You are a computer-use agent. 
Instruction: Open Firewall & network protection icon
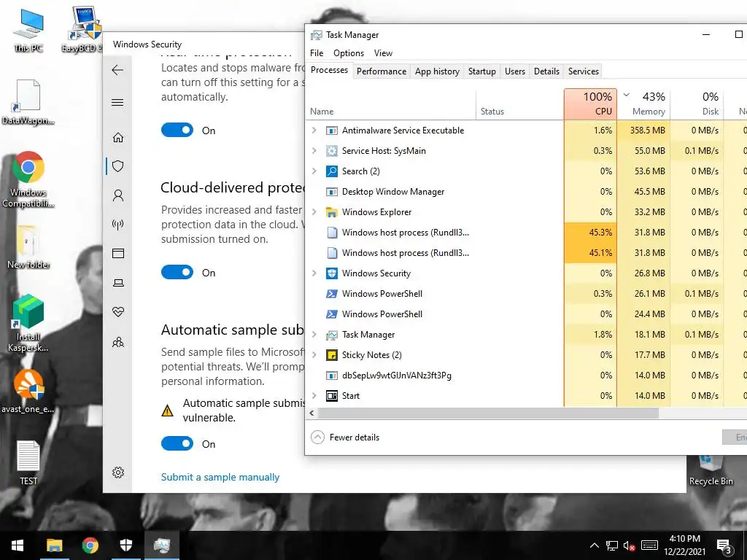[118, 225]
